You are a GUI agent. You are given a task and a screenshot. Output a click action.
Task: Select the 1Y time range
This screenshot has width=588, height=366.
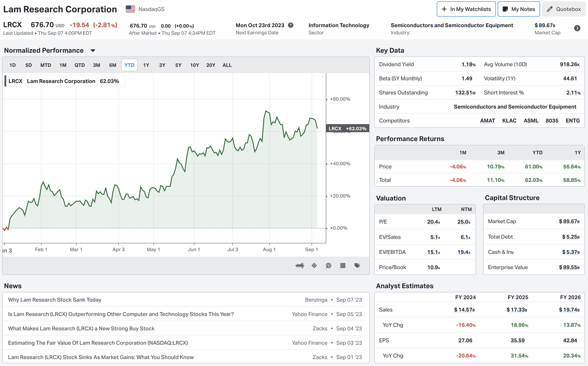click(x=146, y=65)
